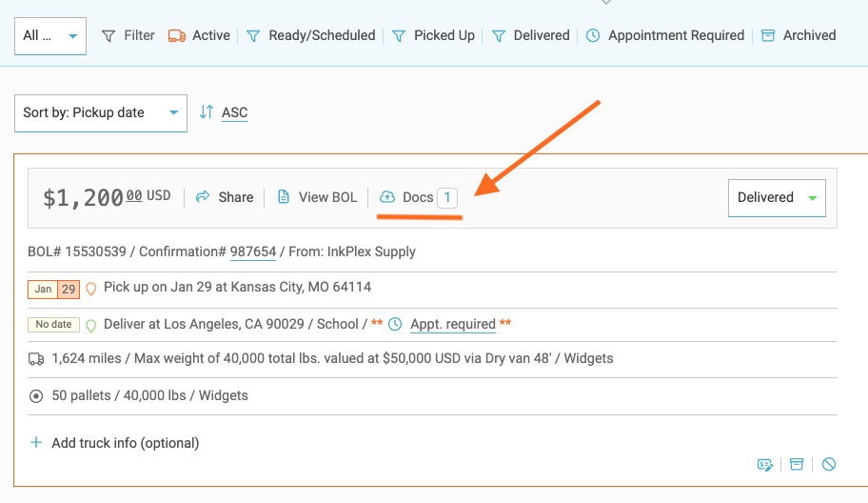The image size is (868, 503).
Task: Click the Share button
Action: click(225, 197)
